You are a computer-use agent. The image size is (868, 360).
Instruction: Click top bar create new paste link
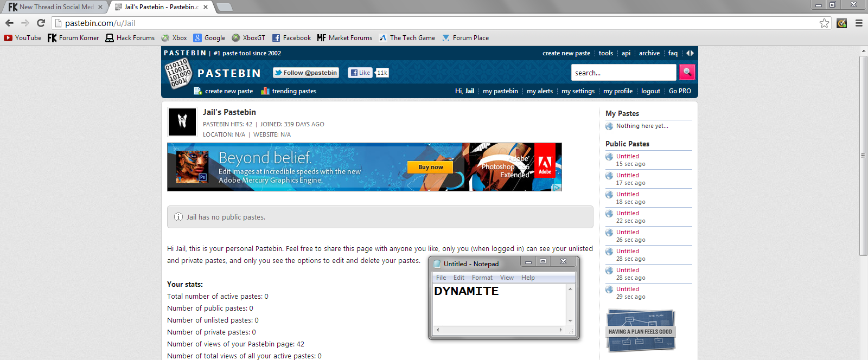click(566, 53)
